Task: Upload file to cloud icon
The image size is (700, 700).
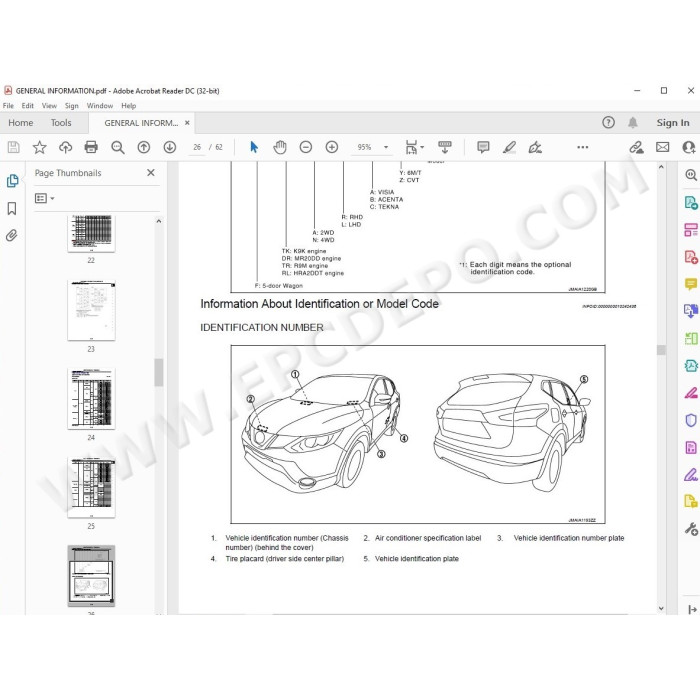Action: [x=65, y=147]
